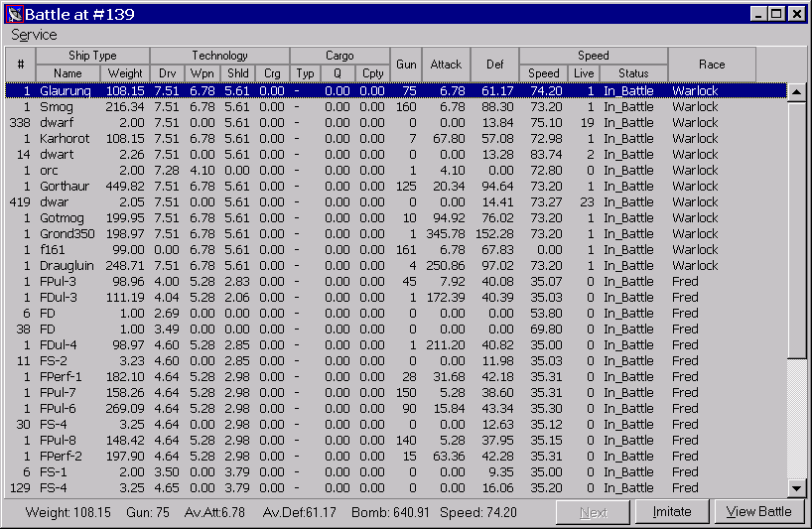Click the Attack column header

tap(446, 65)
